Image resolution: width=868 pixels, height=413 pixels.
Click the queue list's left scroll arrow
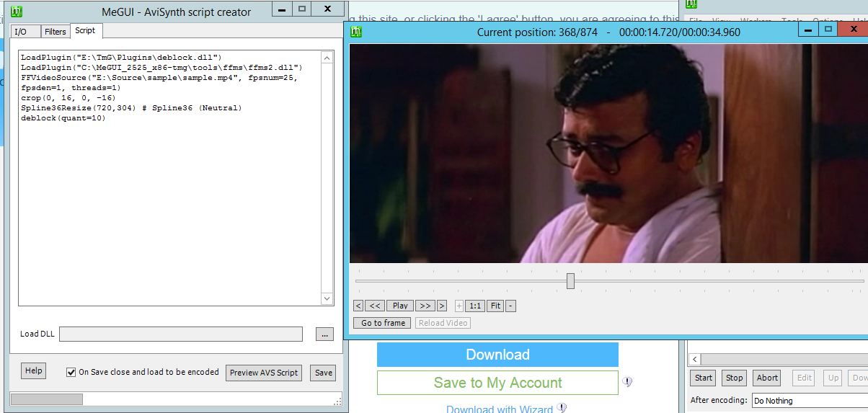click(x=694, y=359)
